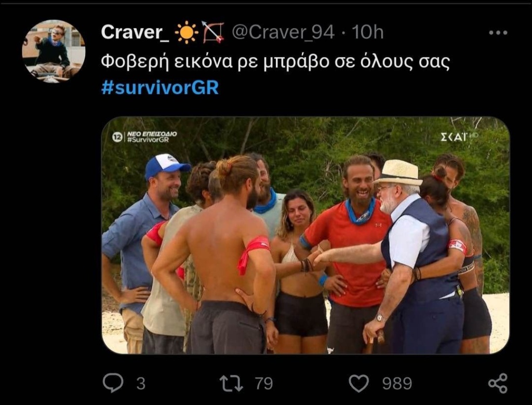Click the bow and arrow emoji

[x=214, y=32]
